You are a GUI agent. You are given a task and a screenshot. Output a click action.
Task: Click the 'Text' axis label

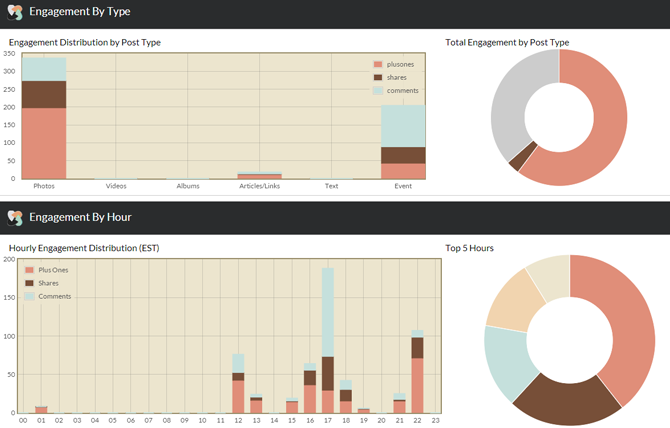click(331, 186)
